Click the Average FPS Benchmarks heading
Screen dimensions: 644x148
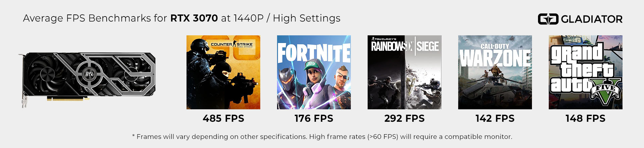95,18
